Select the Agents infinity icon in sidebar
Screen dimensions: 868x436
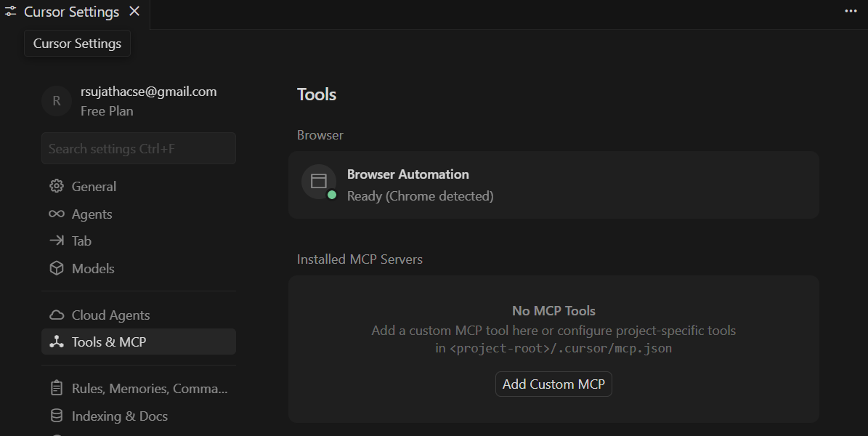[57, 214]
